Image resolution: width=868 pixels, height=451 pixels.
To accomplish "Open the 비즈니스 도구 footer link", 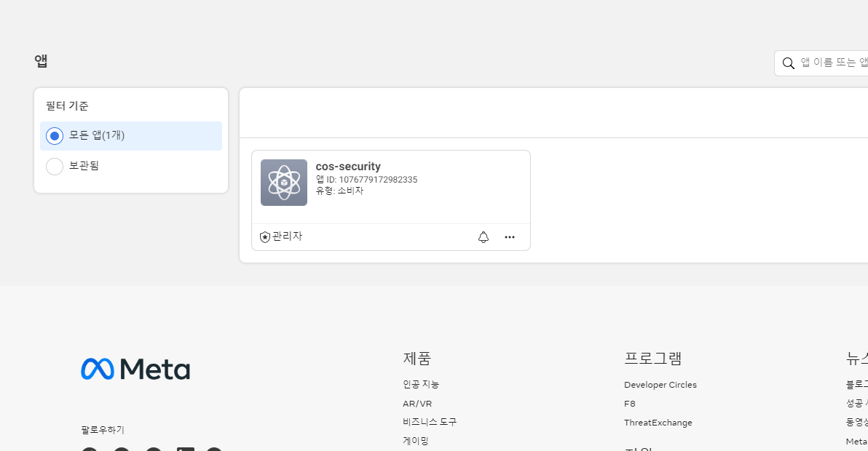I will (430, 422).
